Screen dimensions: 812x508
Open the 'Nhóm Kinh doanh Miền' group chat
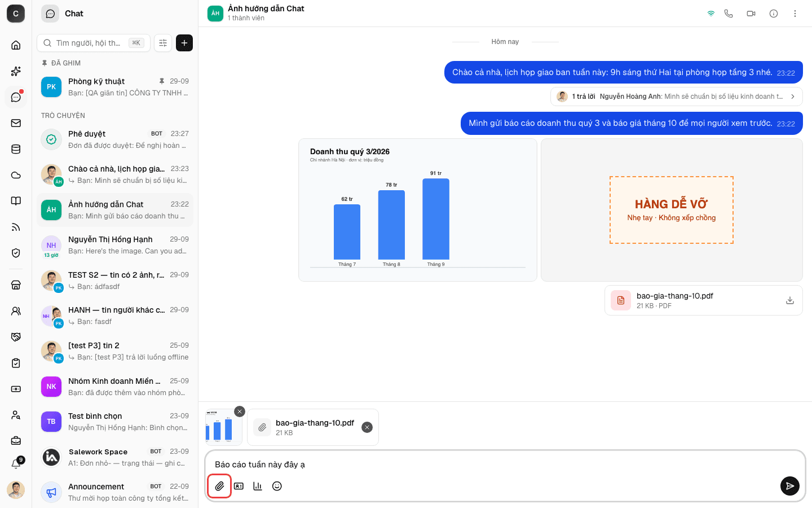tap(115, 387)
